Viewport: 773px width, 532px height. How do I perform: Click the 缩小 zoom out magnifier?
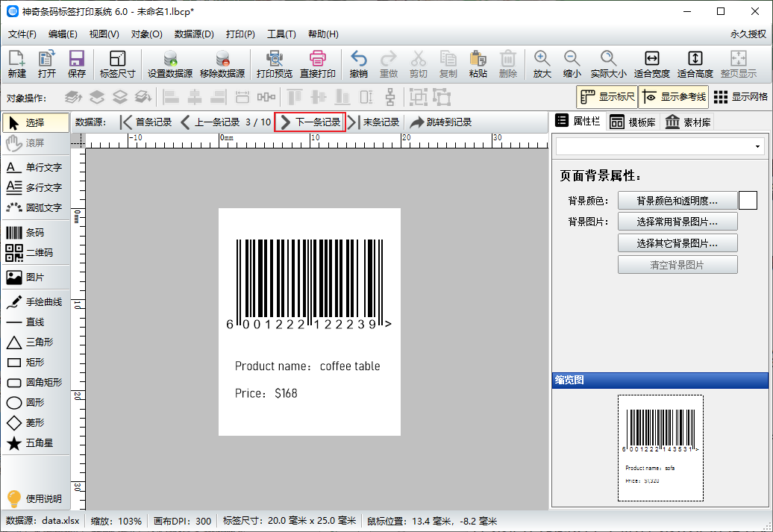pos(572,64)
